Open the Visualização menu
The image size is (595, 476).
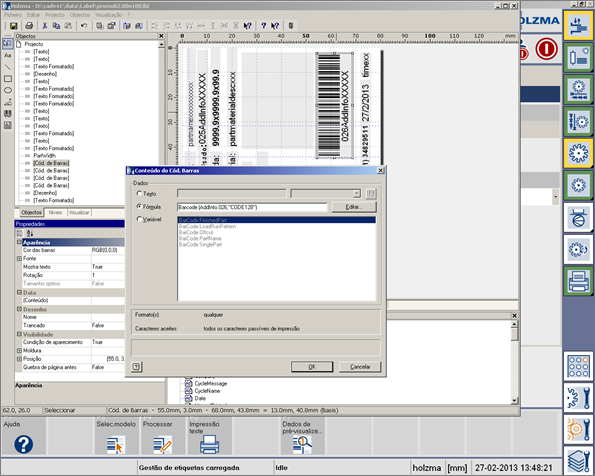point(109,15)
